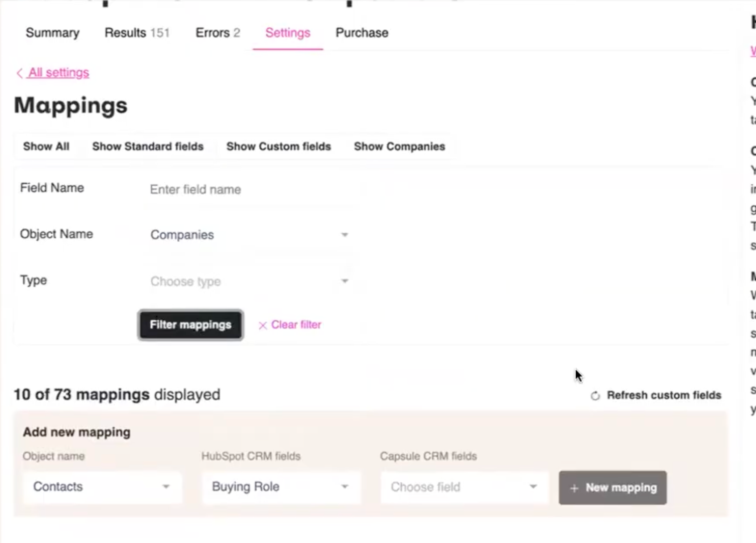
Task: Switch to the Summary tab
Action: point(52,33)
